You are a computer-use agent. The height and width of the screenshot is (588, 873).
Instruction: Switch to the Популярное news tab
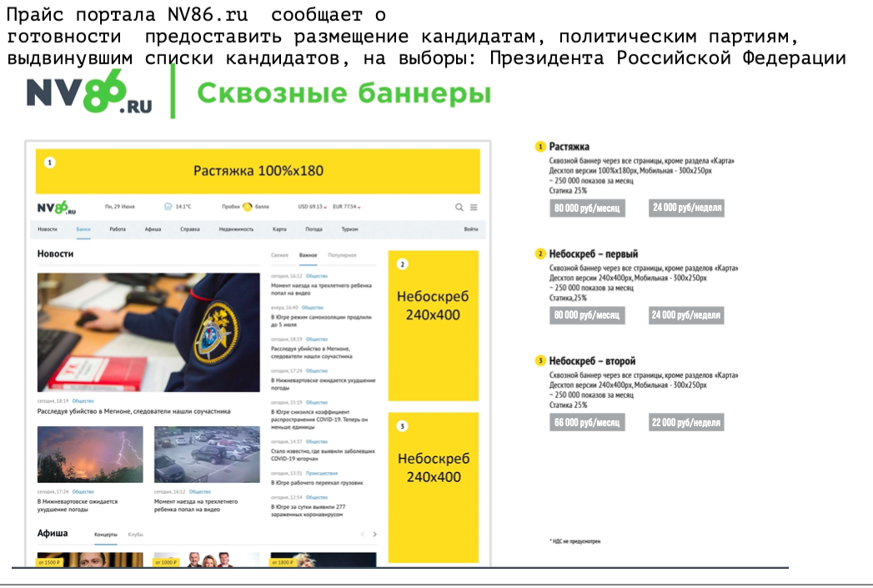(342, 255)
